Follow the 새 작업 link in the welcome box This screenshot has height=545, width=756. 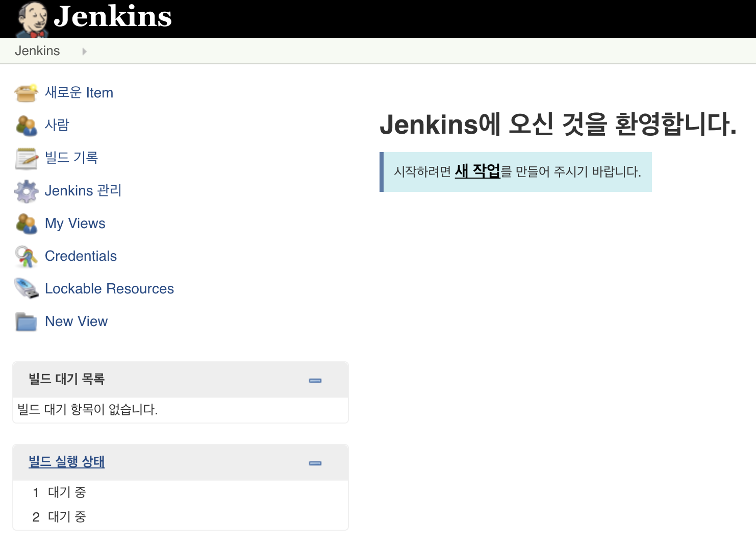point(477,171)
